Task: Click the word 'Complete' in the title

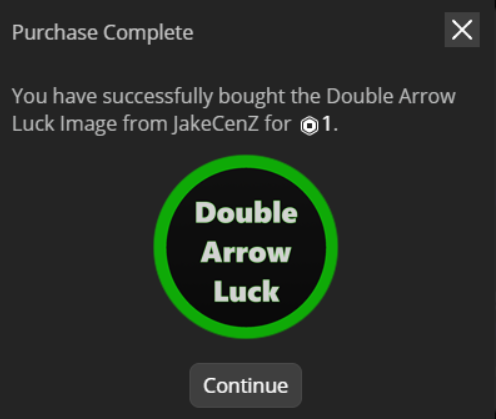Action: tap(148, 33)
